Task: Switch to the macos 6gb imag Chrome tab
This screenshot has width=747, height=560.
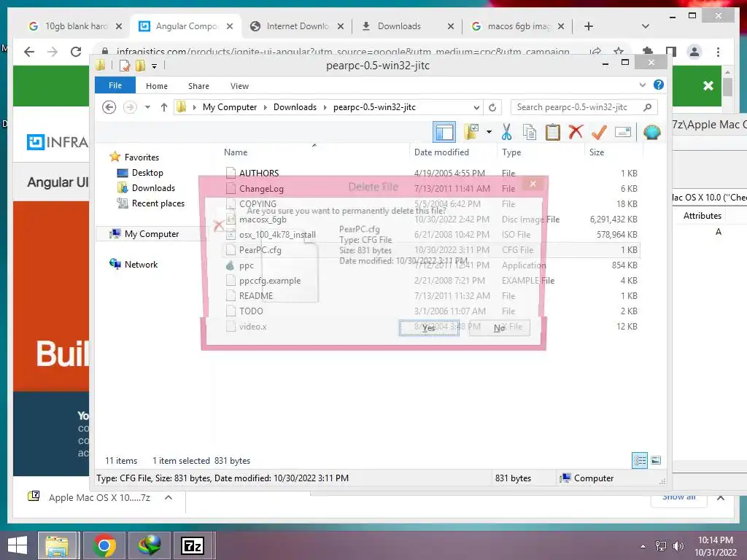Action: tap(519, 26)
